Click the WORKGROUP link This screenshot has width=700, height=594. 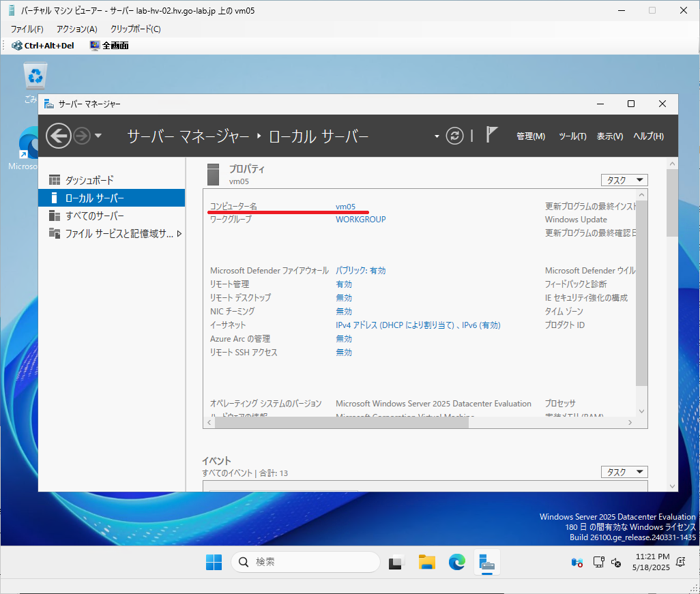pyautogui.click(x=361, y=220)
